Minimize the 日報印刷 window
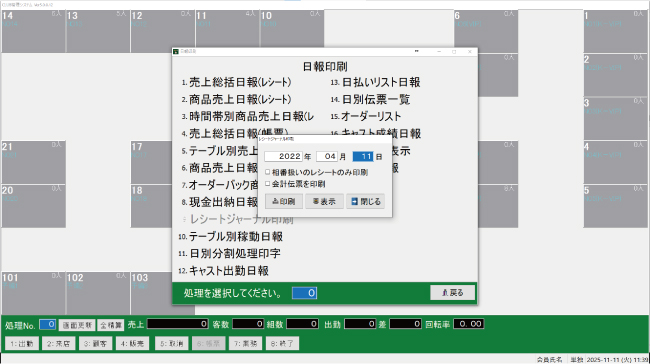Image resolution: width=650 pixels, height=364 pixels. click(439, 51)
